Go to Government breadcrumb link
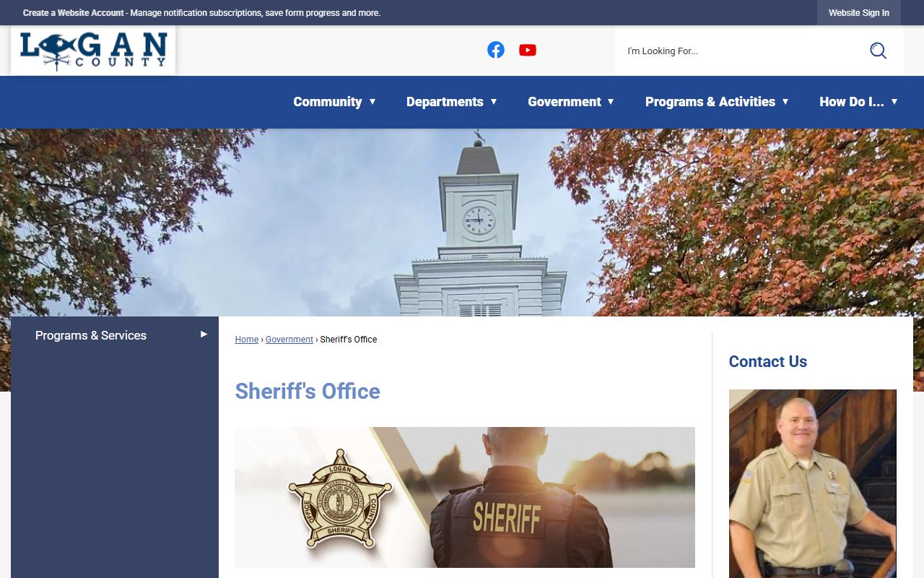 pos(289,340)
